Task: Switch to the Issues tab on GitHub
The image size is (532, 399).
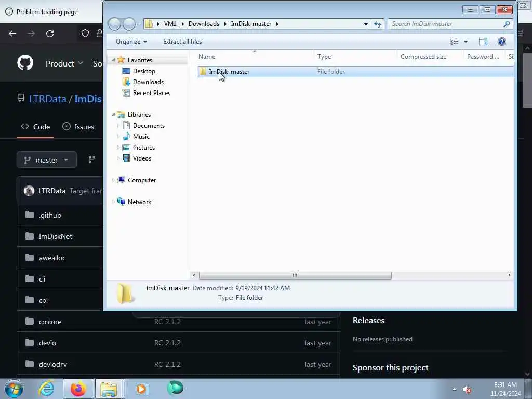Action: (x=78, y=127)
